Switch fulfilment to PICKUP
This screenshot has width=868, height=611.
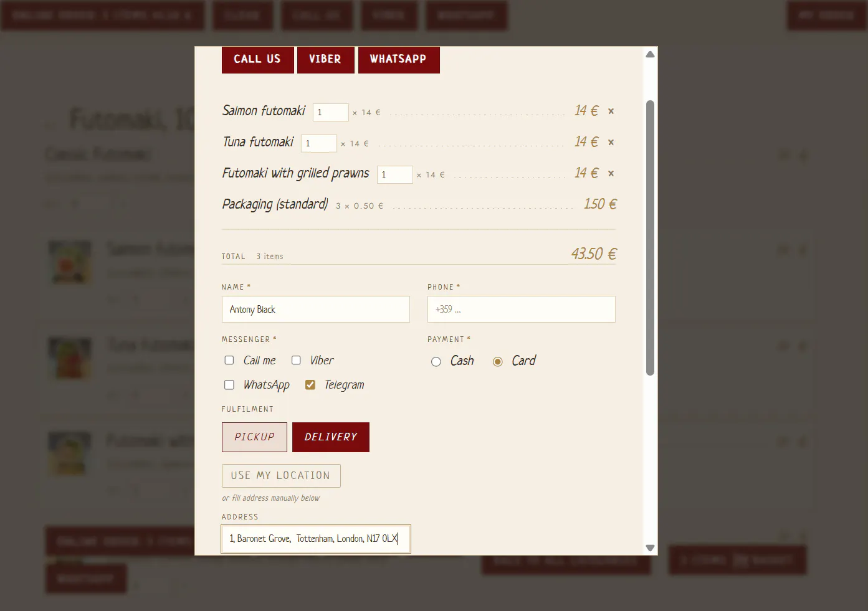coord(254,437)
